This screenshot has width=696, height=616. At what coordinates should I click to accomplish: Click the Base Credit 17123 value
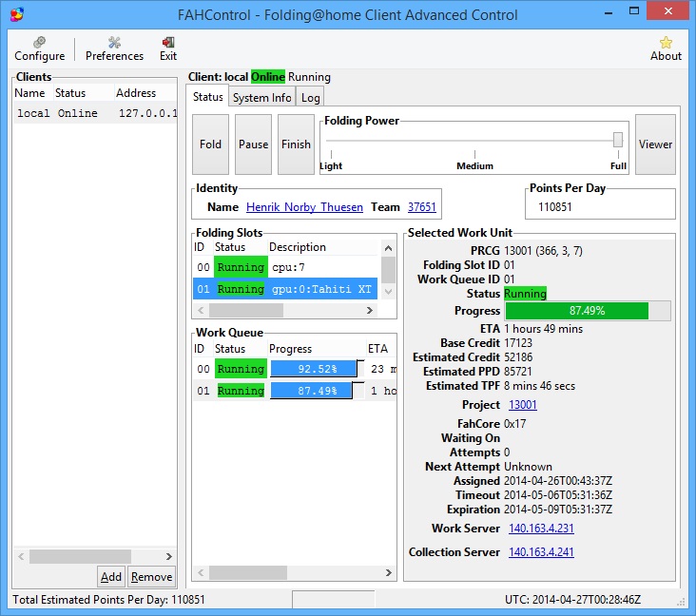(517, 343)
